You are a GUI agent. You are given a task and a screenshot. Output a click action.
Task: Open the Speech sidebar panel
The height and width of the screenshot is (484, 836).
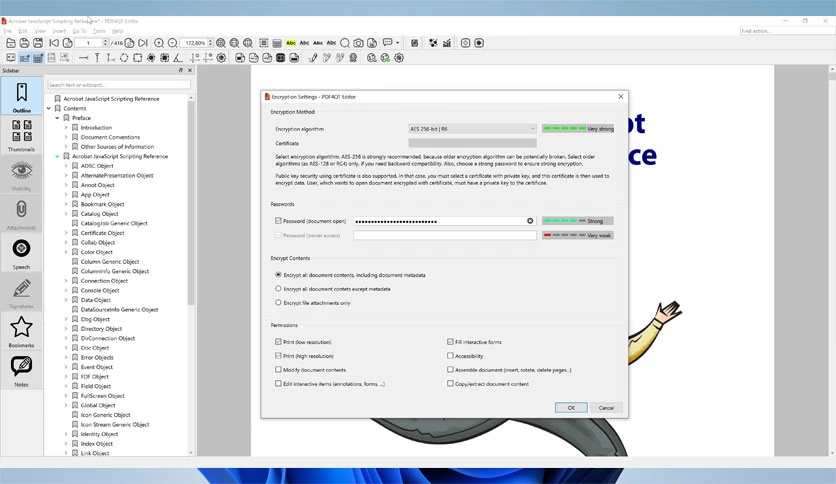[x=21, y=252]
